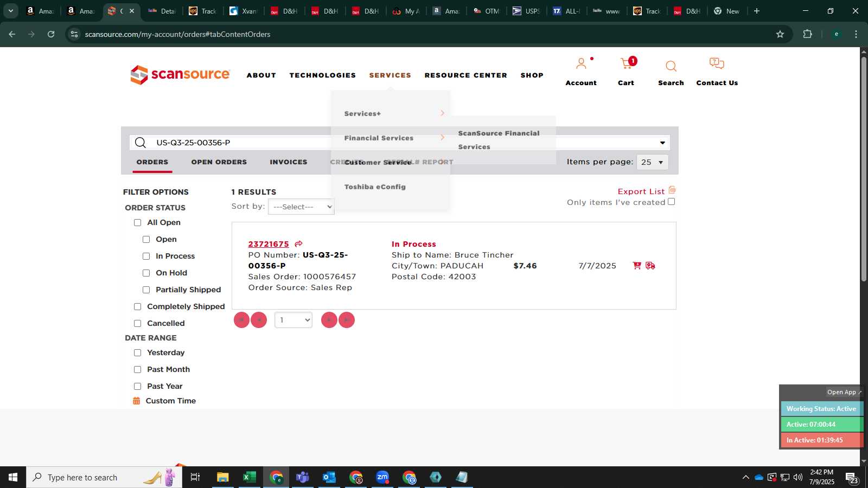This screenshot has width=868, height=488.
Task: Open a new browser tab
Action: click(757, 11)
